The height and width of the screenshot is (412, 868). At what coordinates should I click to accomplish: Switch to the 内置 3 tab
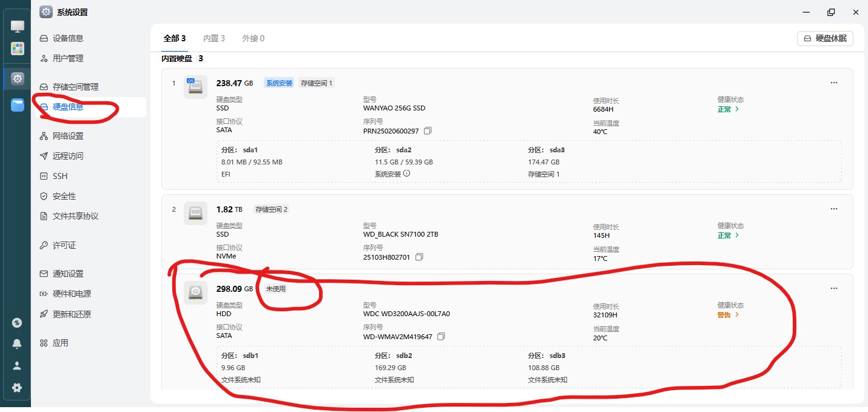tap(214, 38)
